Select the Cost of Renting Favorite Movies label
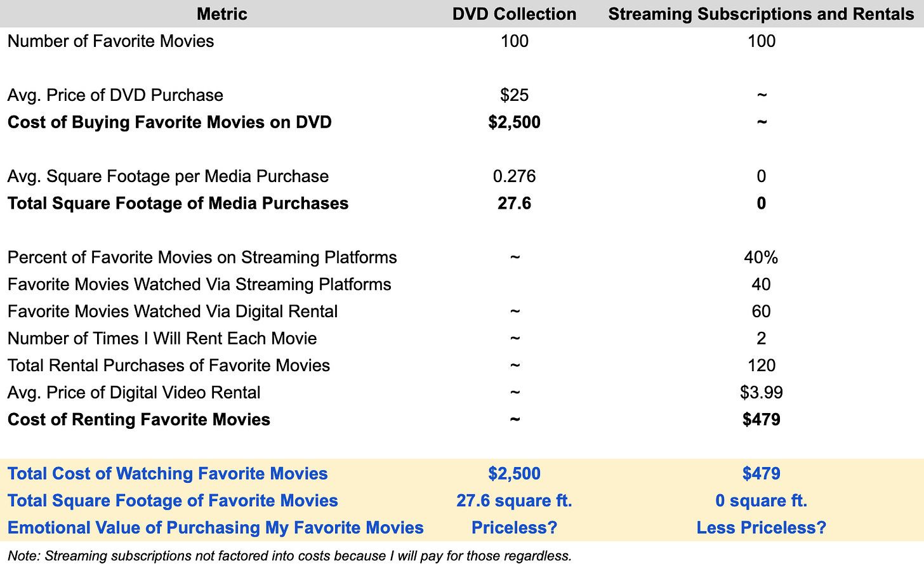 click(139, 420)
